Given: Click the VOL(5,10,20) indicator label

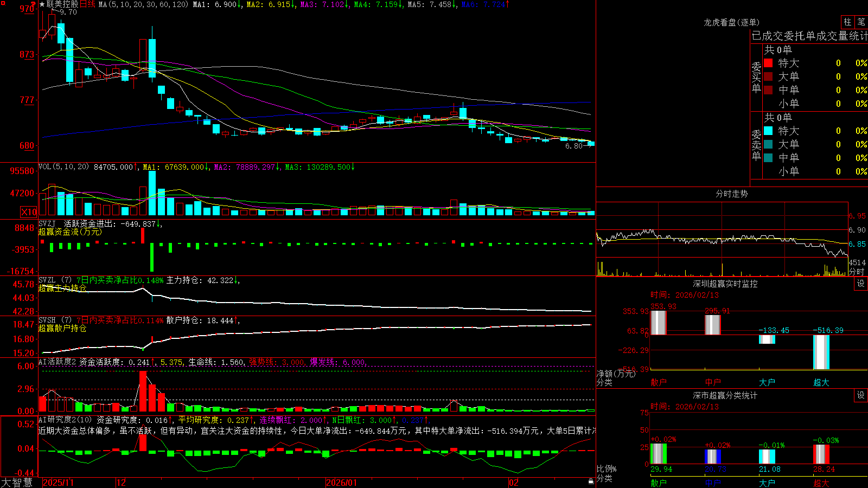Looking at the screenshot, I should [63, 167].
